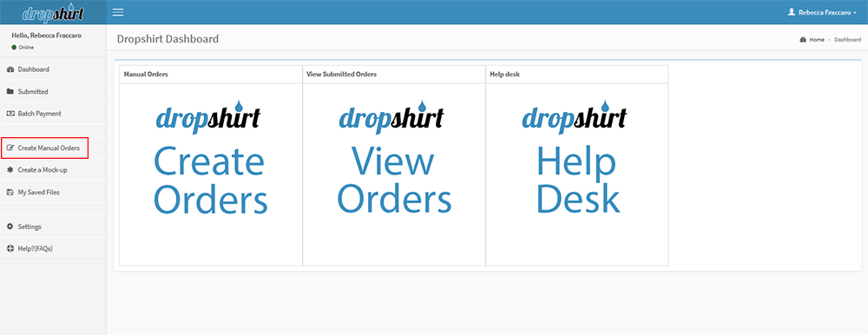Screen dimensions: 868x335
Task: Click the Dropshirt Dashboard page title
Action: [x=168, y=39]
